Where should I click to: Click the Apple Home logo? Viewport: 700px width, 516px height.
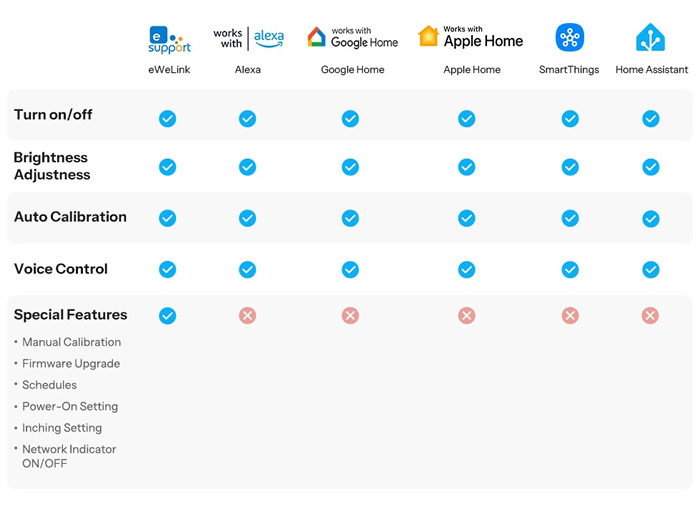[x=470, y=38]
